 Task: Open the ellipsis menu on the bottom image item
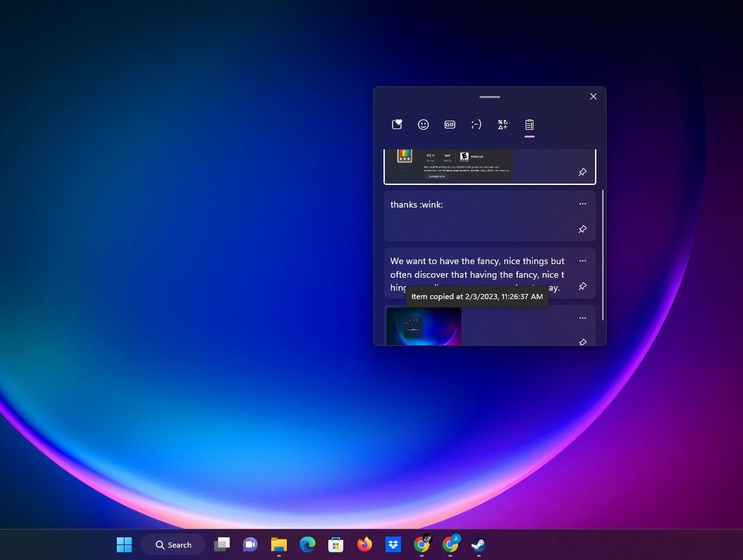pos(582,317)
